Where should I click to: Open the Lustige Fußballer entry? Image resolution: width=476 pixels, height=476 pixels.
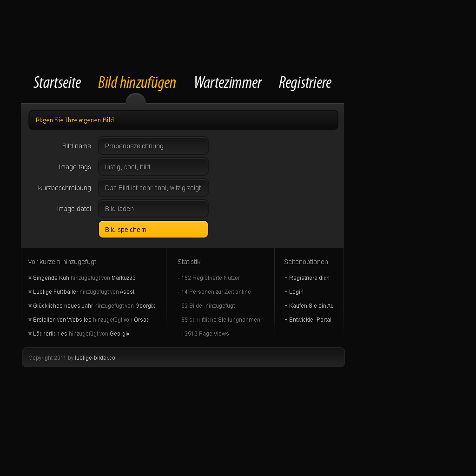[55, 292]
